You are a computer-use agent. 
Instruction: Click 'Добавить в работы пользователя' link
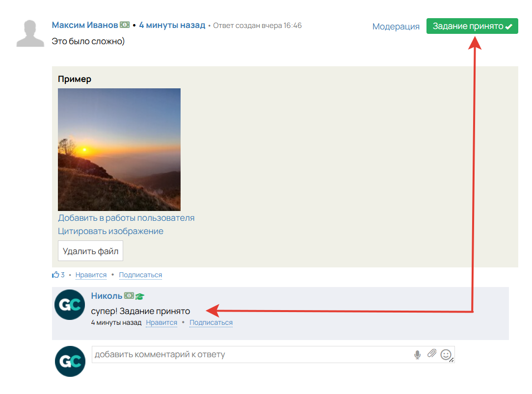(126, 218)
